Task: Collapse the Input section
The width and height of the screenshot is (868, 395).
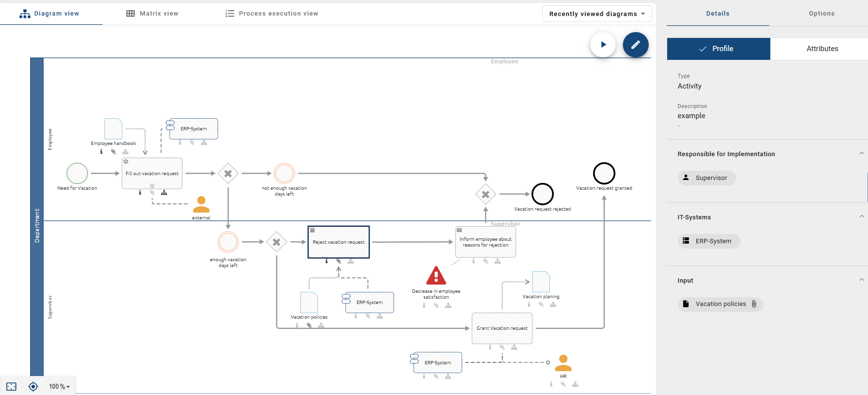Action: pos(861,280)
